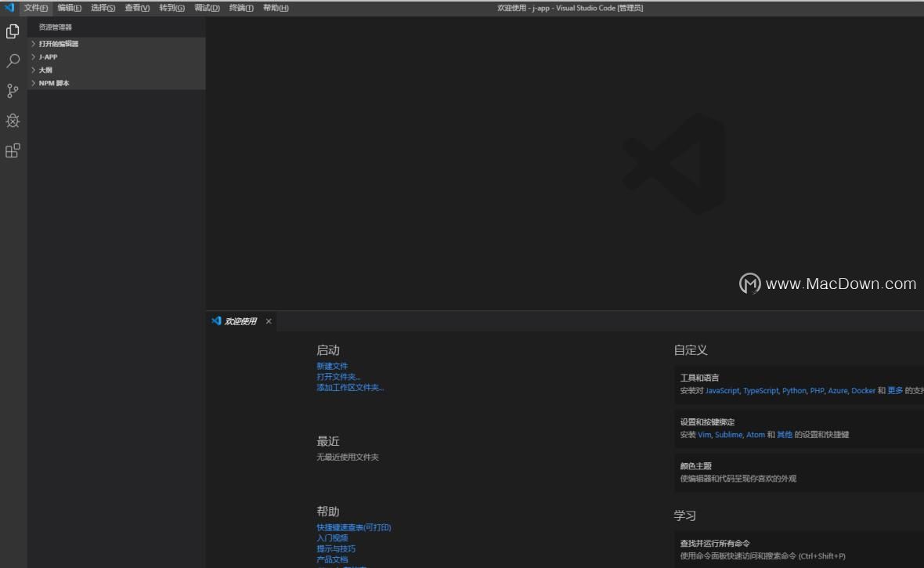The height and width of the screenshot is (568, 924).
Task: Open the 查看(V) menu
Action: [x=137, y=8]
